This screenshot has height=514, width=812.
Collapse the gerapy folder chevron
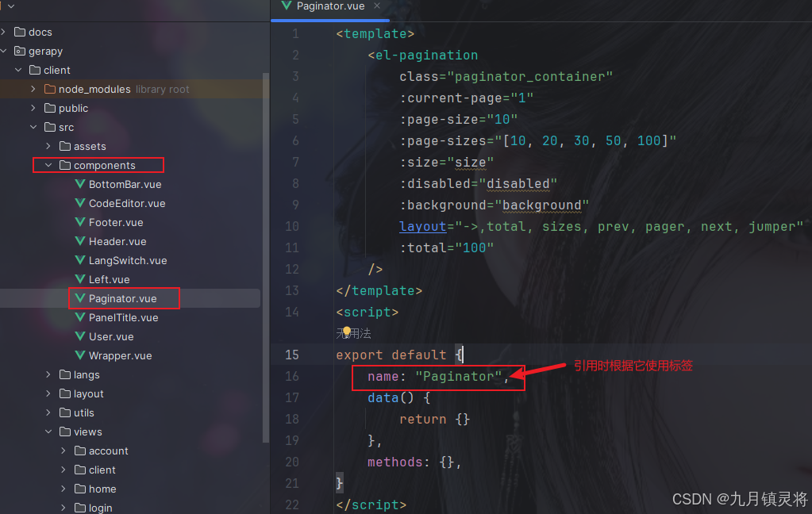[4, 51]
